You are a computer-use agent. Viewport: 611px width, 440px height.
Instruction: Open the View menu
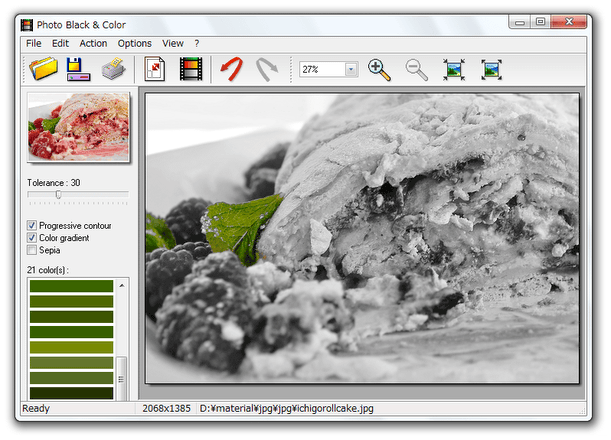pyautogui.click(x=173, y=43)
